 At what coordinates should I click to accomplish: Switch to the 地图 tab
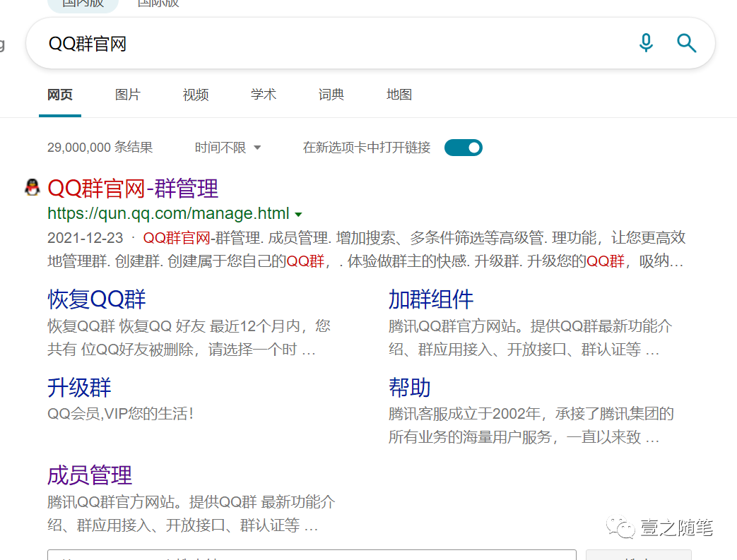399,95
